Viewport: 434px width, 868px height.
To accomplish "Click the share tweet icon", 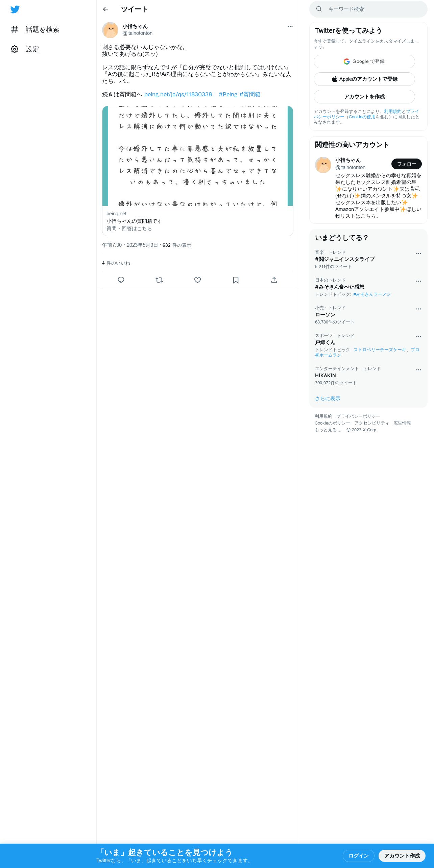I will coord(274,280).
